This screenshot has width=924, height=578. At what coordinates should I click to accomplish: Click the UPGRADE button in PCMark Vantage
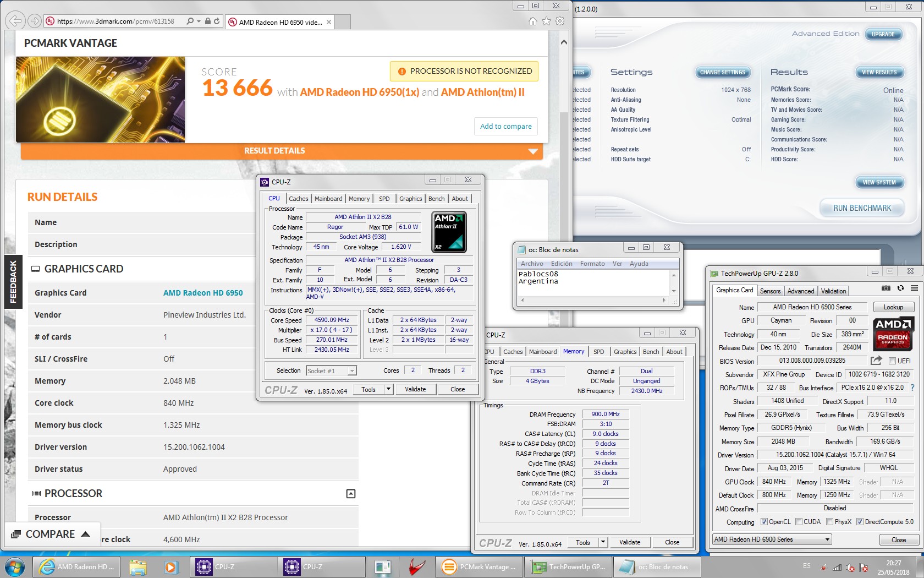[883, 34]
